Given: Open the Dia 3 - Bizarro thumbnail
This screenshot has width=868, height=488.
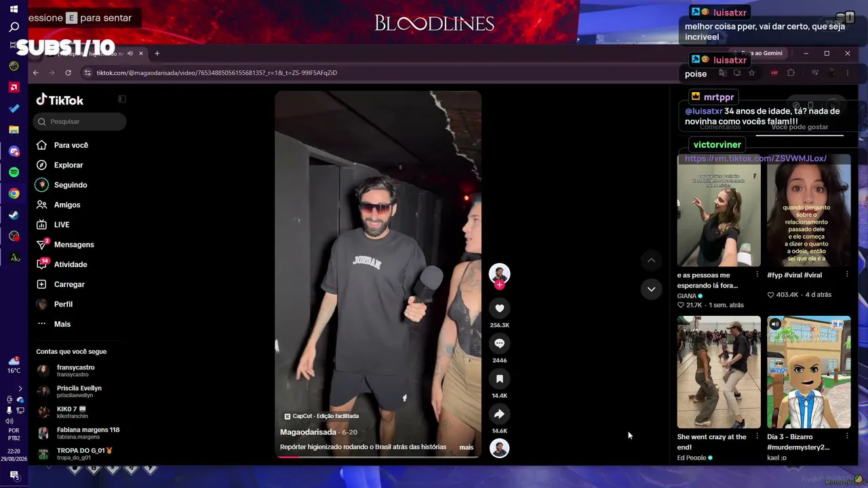Looking at the screenshot, I should click(809, 372).
